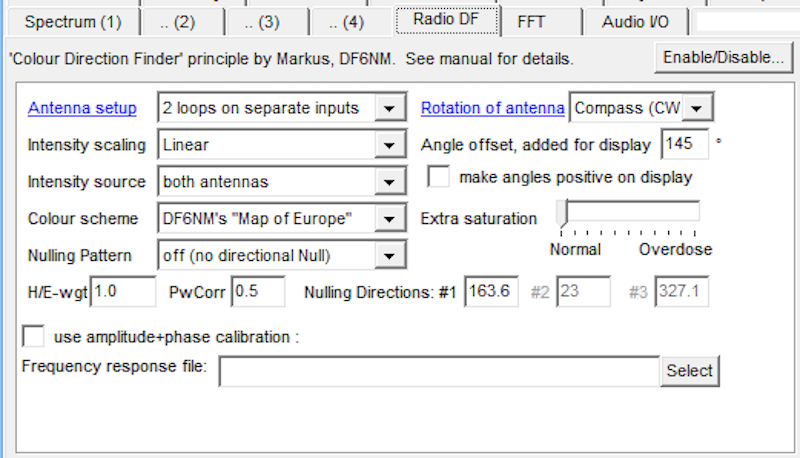This screenshot has height=458, width=800.
Task: Click the Angle offset input field
Action: click(x=683, y=144)
